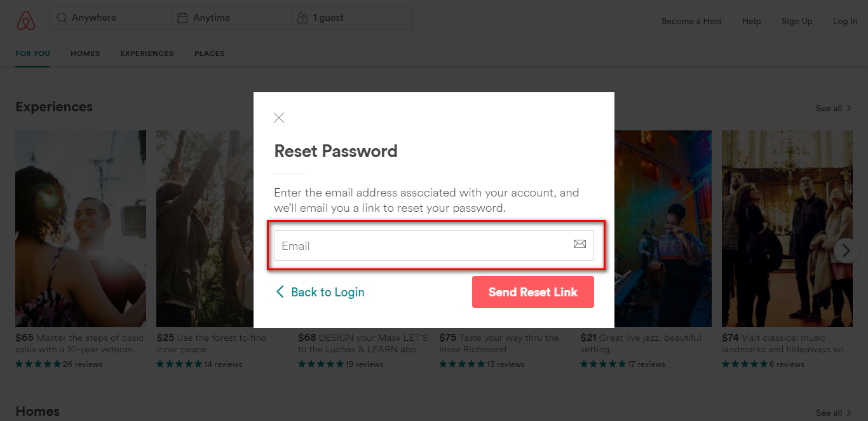Close the Reset Password dialog
Screen dimensions: 868x421
279,118
